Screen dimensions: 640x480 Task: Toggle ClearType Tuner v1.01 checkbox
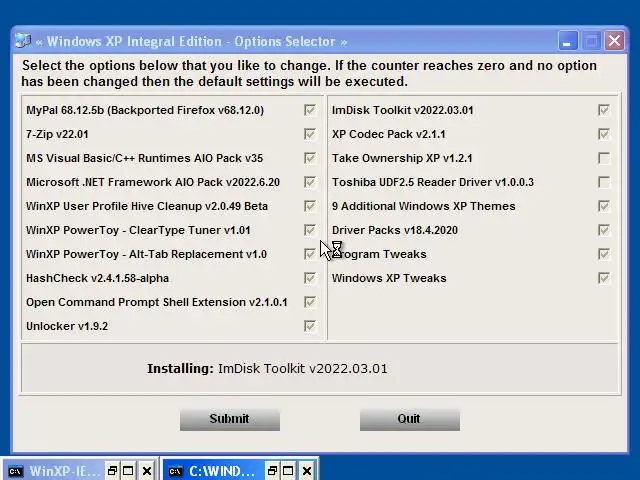pos(309,230)
